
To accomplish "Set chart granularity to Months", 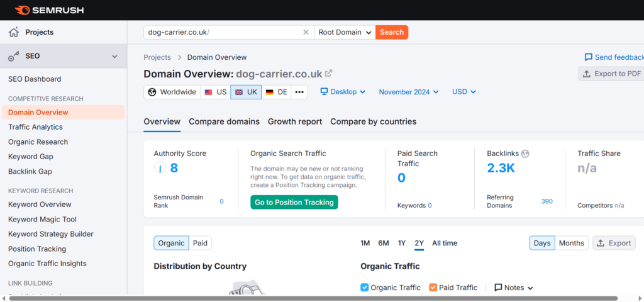I will (571, 243).
